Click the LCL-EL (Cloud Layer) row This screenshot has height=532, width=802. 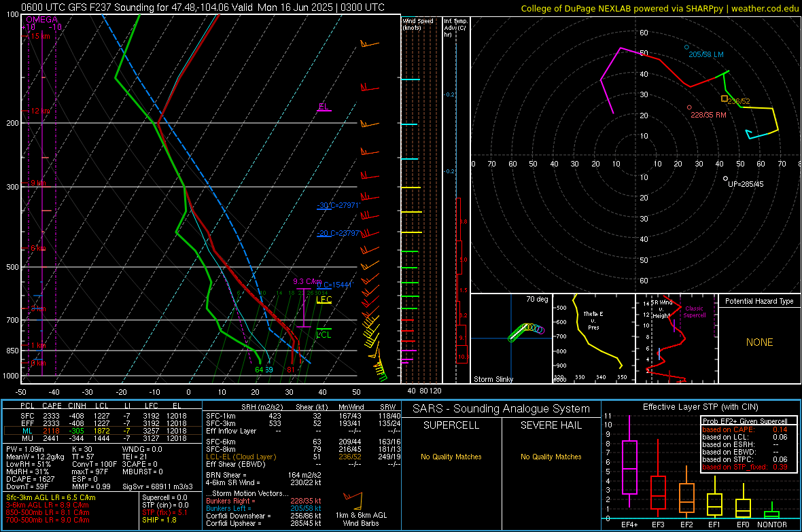[x=303, y=457]
